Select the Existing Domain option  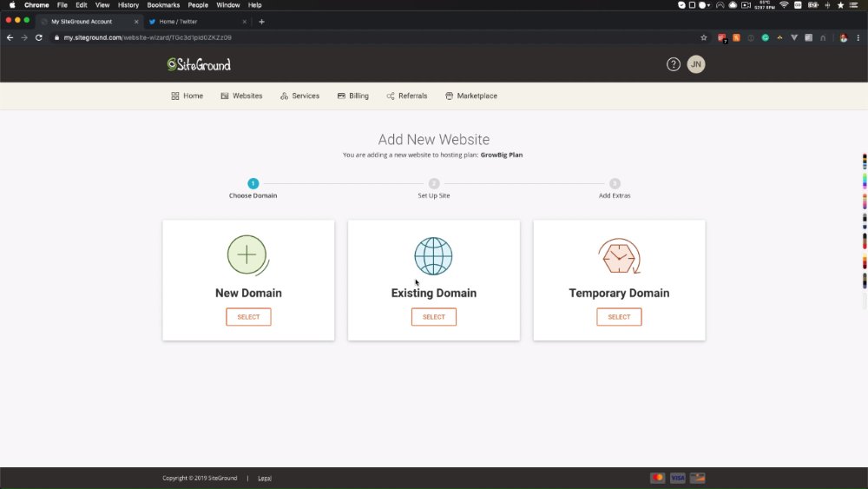433,317
